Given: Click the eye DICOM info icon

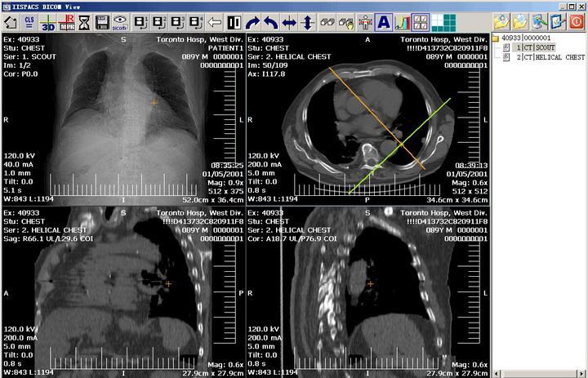Looking at the screenshot, I should click(120, 23).
